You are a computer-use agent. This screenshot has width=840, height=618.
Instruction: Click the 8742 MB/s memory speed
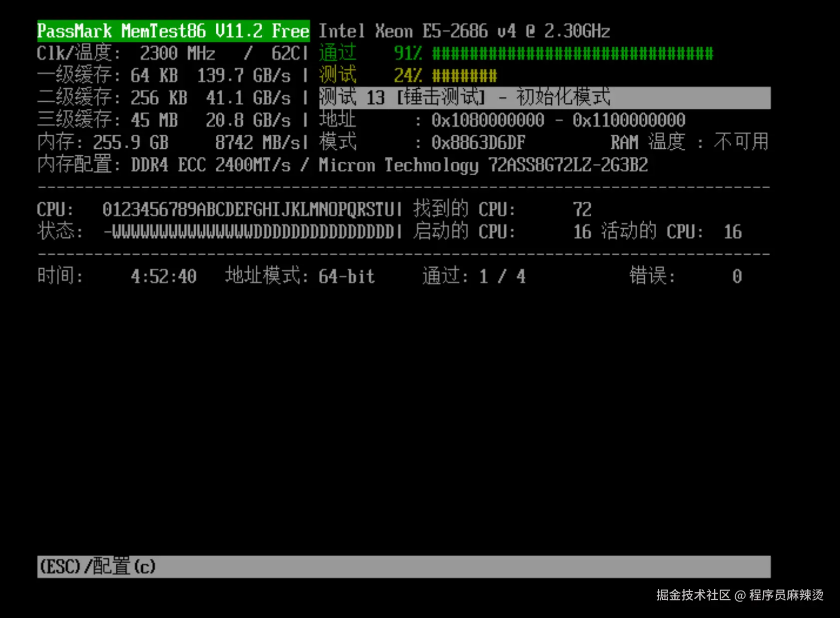coord(258,142)
